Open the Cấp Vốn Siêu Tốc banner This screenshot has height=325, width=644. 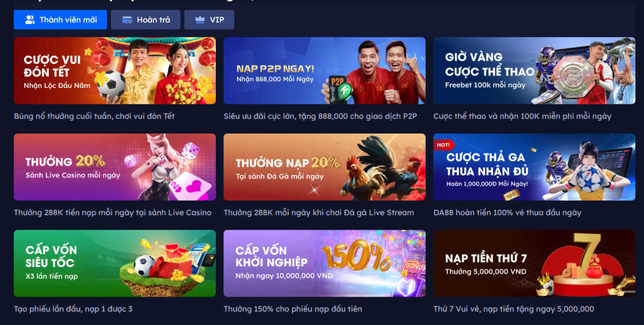pos(115,264)
